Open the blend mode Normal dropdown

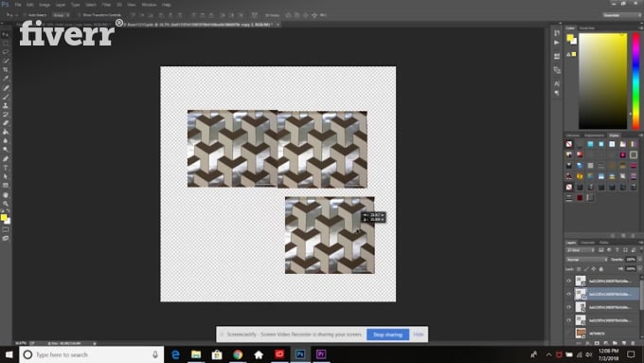click(x=586, y=260)
